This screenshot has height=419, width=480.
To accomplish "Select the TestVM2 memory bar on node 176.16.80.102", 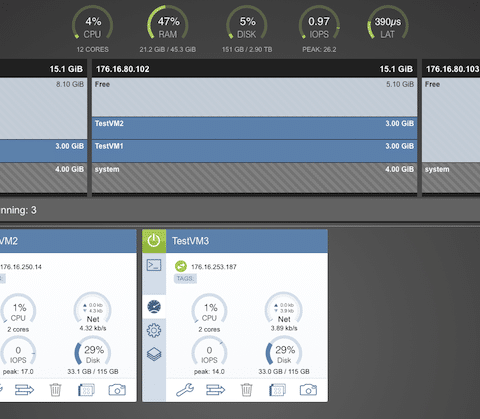I will 254,128.
